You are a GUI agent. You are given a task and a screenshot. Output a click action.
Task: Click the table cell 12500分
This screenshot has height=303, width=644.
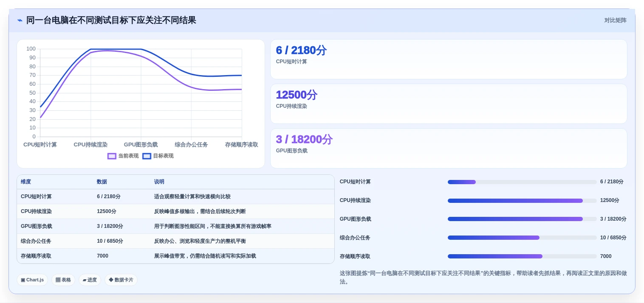(107, 212)
